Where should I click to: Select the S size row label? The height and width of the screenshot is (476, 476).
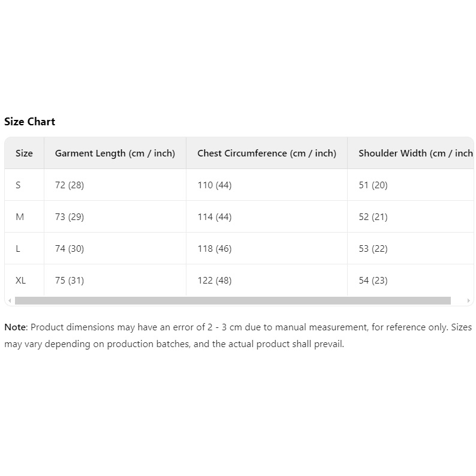pyautogui.click(x=18, y=185)
